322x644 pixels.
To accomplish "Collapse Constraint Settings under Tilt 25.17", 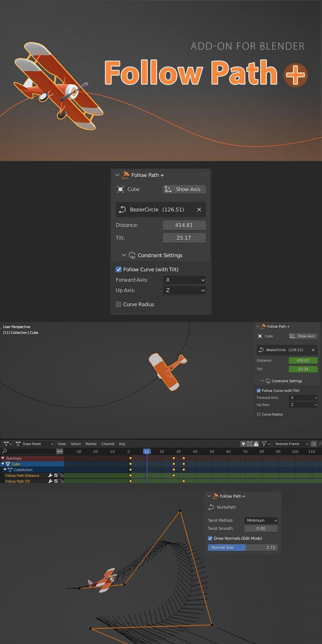I will 124,255.
